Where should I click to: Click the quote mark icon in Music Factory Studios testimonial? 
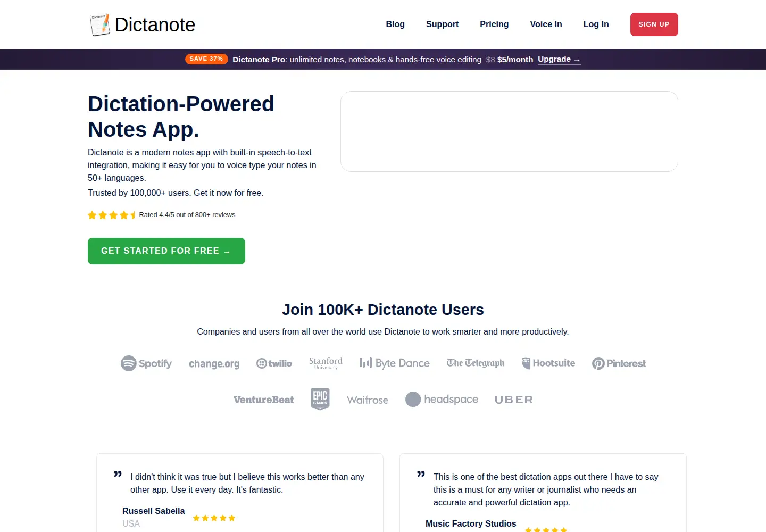click(421, 474)
